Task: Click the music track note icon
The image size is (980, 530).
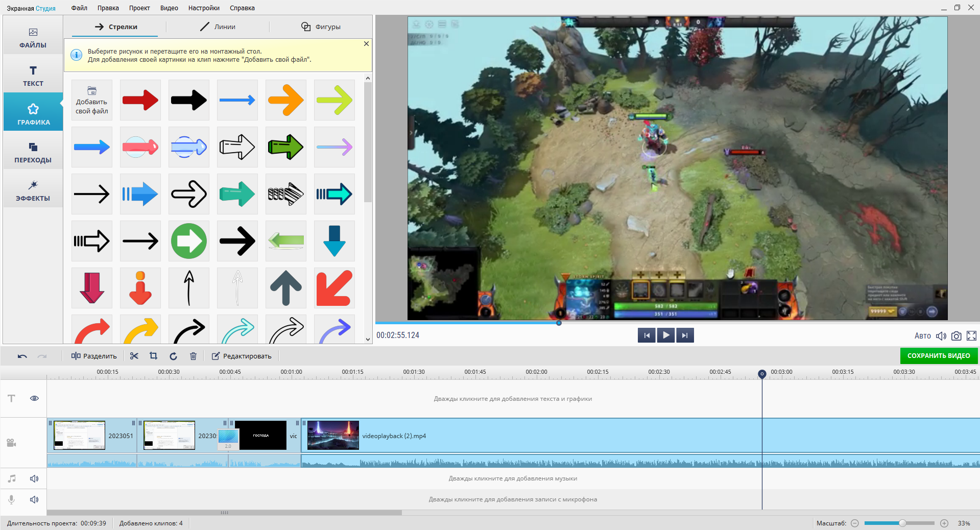Action: pos(11,478)
